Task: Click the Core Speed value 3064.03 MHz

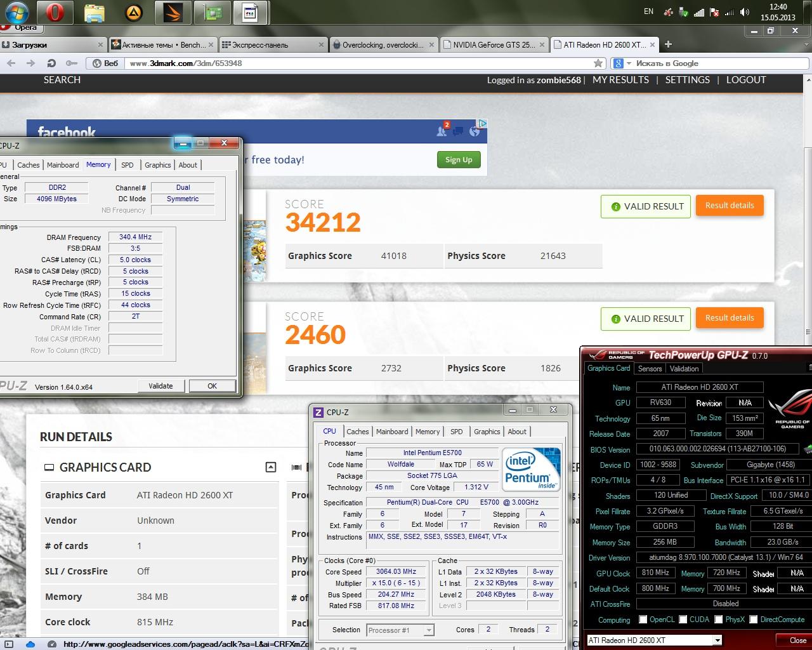Action: (396, 572)
